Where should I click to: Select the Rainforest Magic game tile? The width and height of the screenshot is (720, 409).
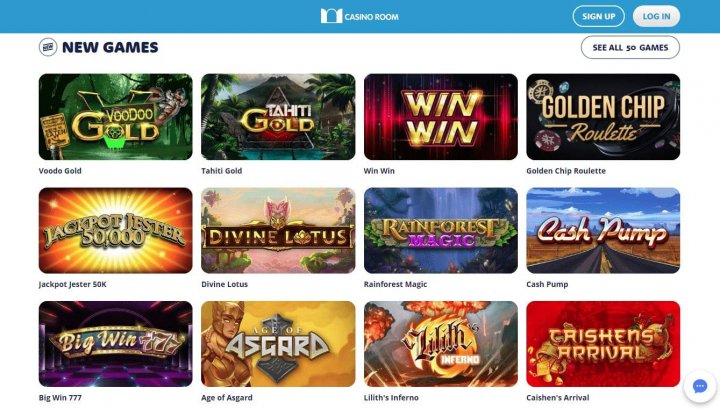point(441,230)
